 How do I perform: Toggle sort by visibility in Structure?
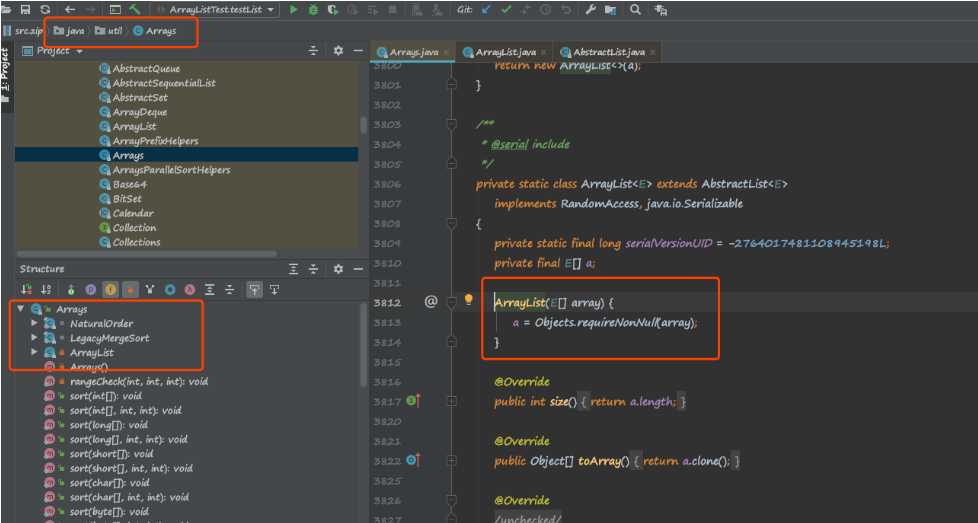click(x=26, y=289)
